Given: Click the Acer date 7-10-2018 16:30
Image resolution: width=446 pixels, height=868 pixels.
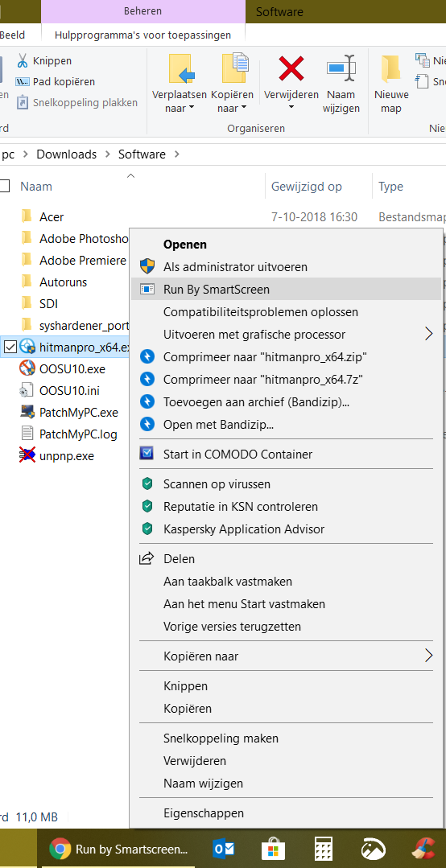Looking at the screenshot, I should tap(314, 217).
